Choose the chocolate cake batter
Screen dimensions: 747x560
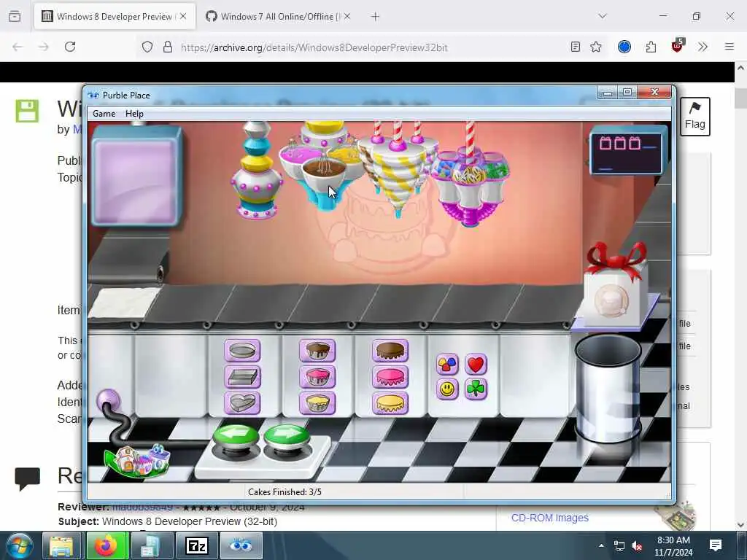(x=317, y=351)
